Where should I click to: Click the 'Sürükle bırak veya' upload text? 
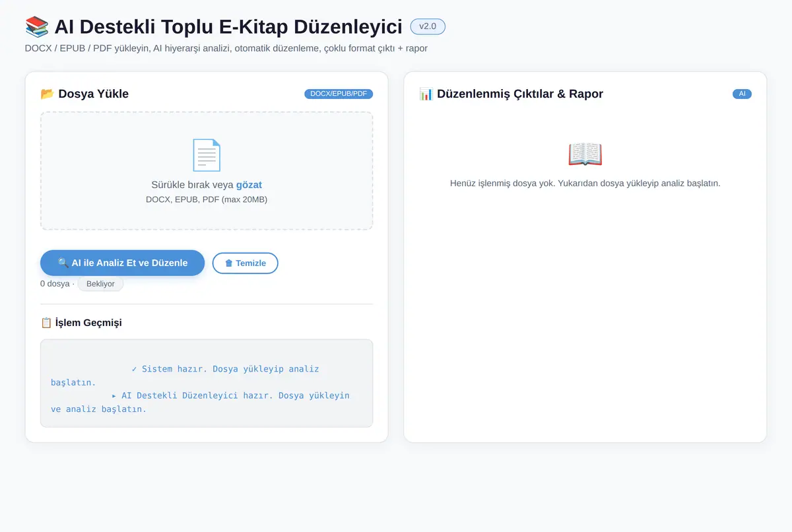(x=192, y=185)
